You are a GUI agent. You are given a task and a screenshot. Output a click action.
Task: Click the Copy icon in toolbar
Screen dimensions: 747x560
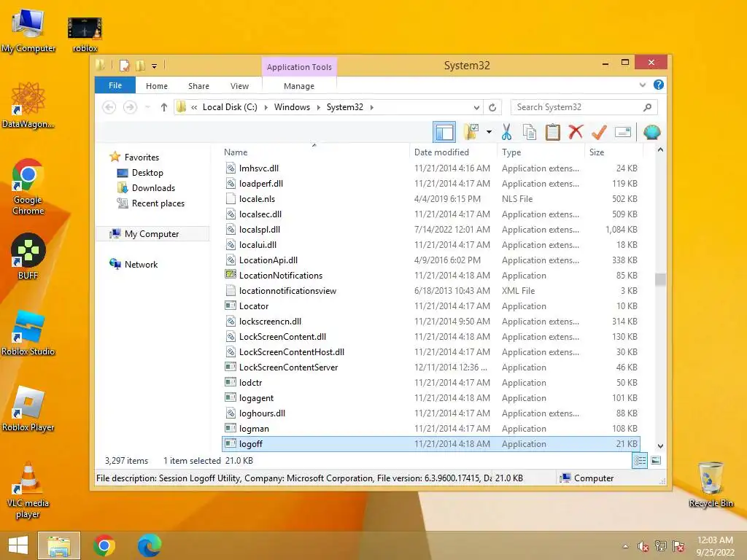tap(530, 133)
